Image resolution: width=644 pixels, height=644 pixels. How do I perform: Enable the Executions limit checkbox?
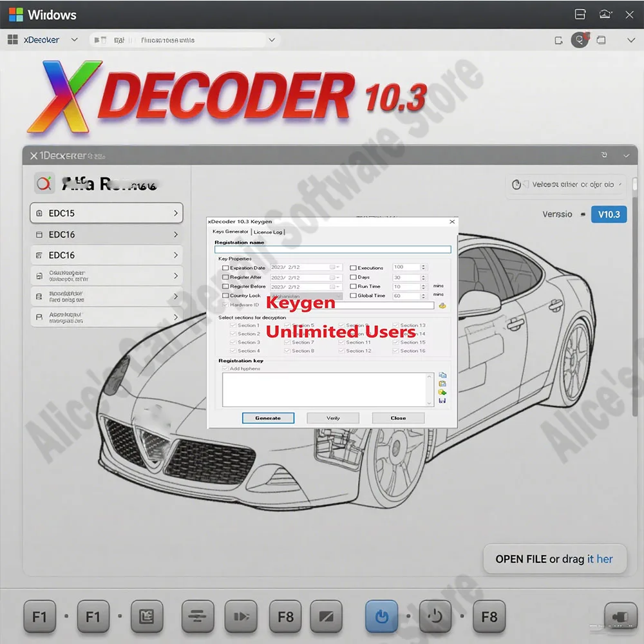pos(353,267)
